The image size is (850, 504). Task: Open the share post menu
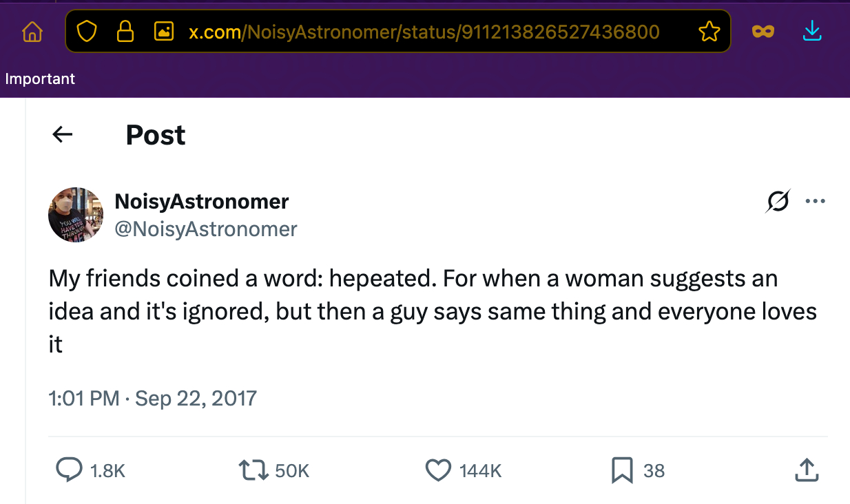coord(807,470)
